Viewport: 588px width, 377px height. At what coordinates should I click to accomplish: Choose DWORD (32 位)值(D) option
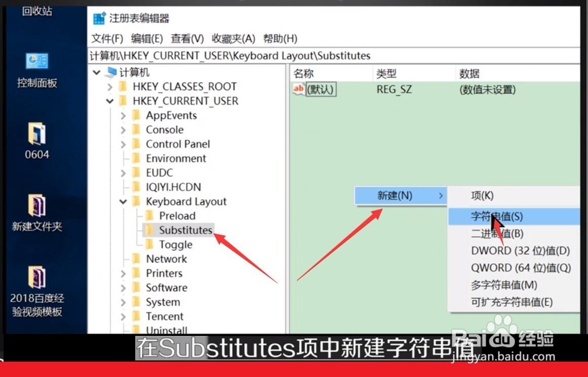[x=514, y=251]
